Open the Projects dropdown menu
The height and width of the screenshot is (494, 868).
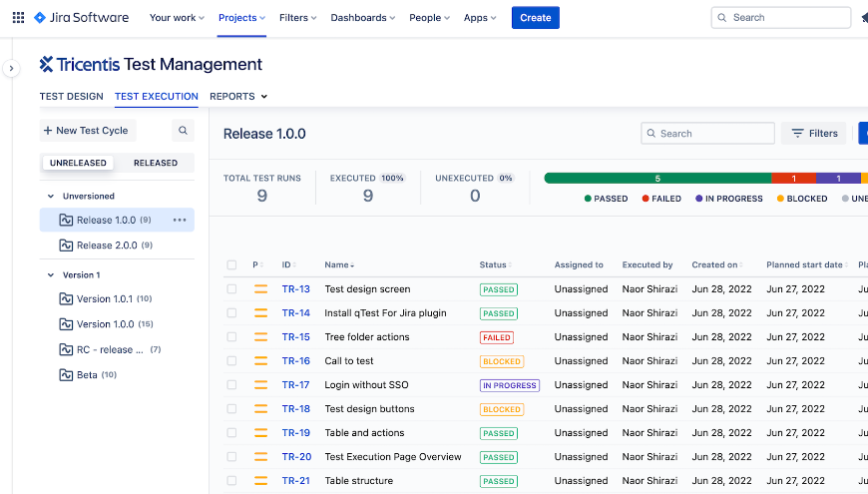[x=242, y=18]
